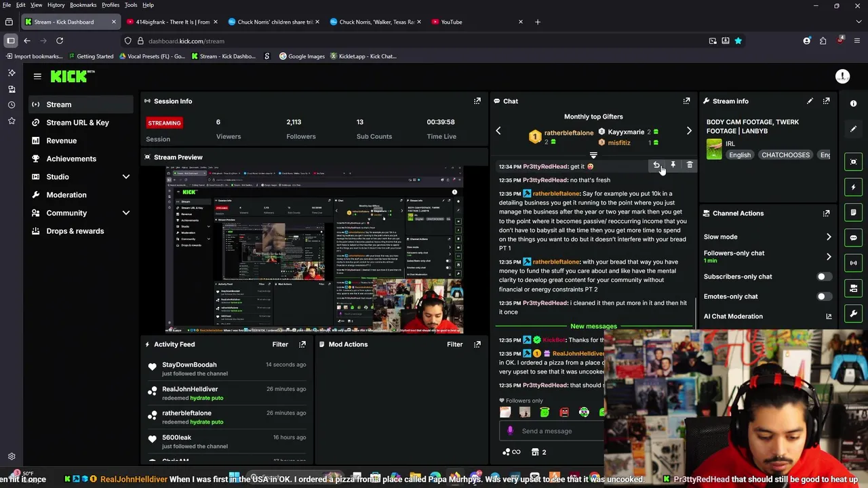Click the camera frame icon in right rail
Screen dimensions: 868x488
(x=854, y=162)
